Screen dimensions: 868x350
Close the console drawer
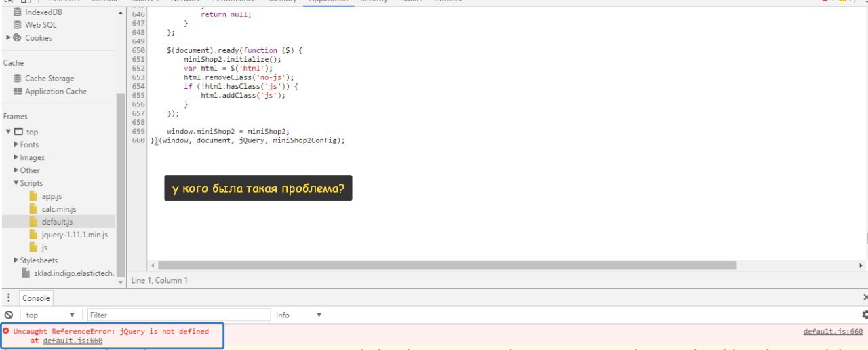865,298
